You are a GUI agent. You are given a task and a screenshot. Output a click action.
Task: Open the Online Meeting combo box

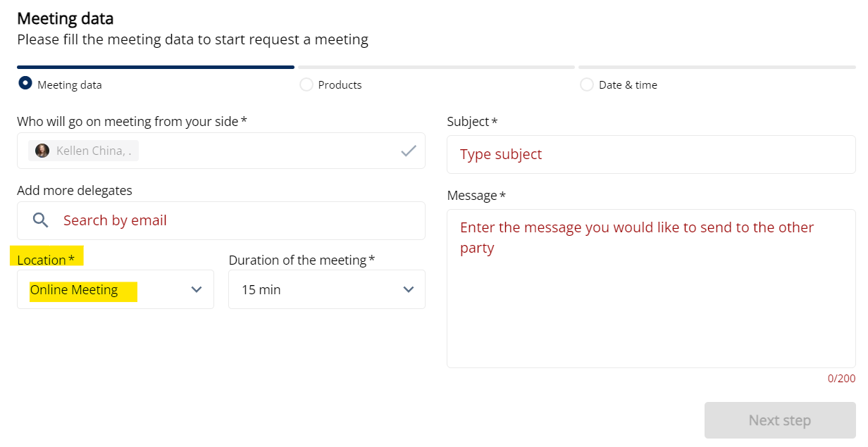point(106,289)
